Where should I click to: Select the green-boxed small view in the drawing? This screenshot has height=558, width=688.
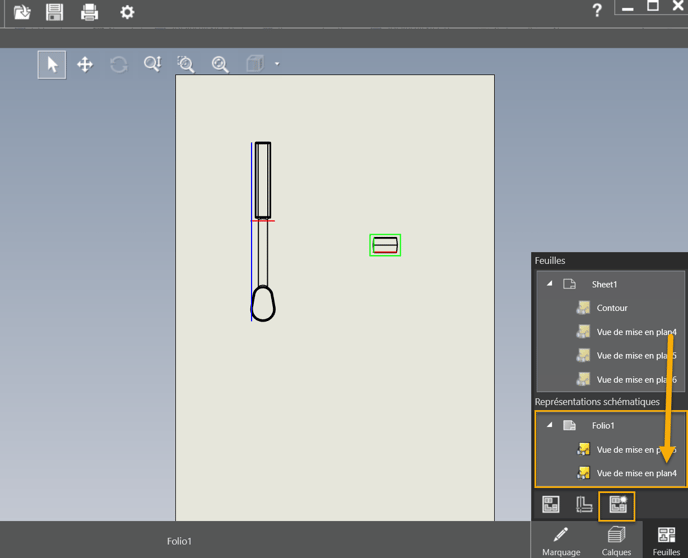tap(385, 245)
